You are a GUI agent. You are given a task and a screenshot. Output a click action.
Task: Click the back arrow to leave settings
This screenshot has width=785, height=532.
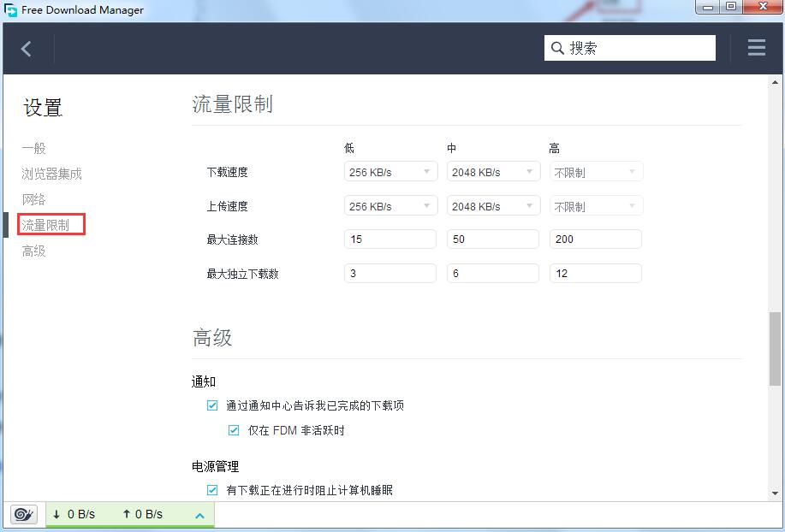coord(27,47)
